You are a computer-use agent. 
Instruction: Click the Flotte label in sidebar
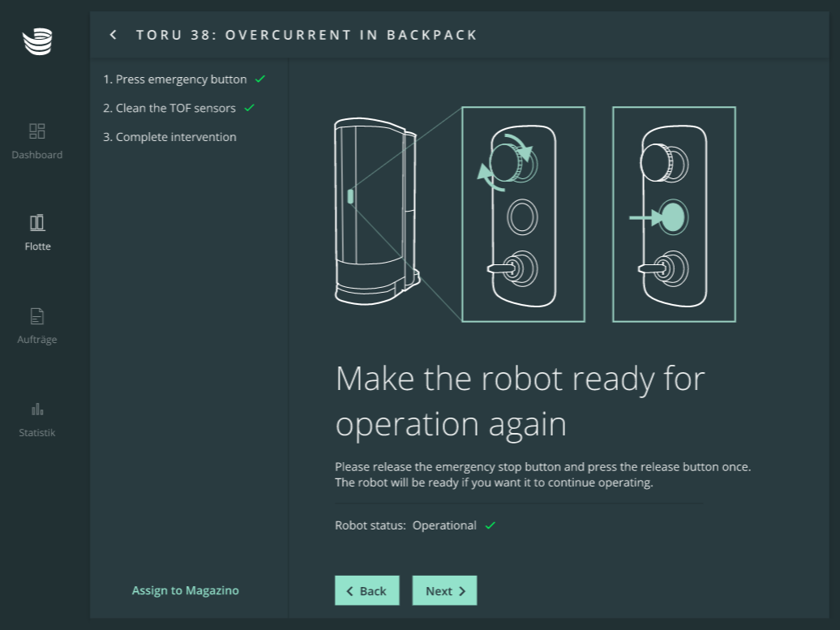(x=37, y=246)
